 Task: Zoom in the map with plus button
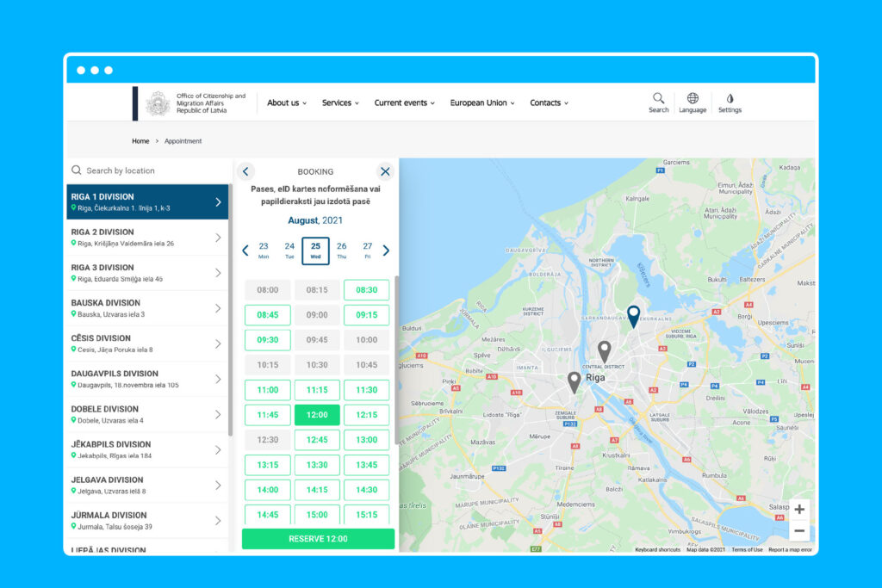[x=799, y=509]
